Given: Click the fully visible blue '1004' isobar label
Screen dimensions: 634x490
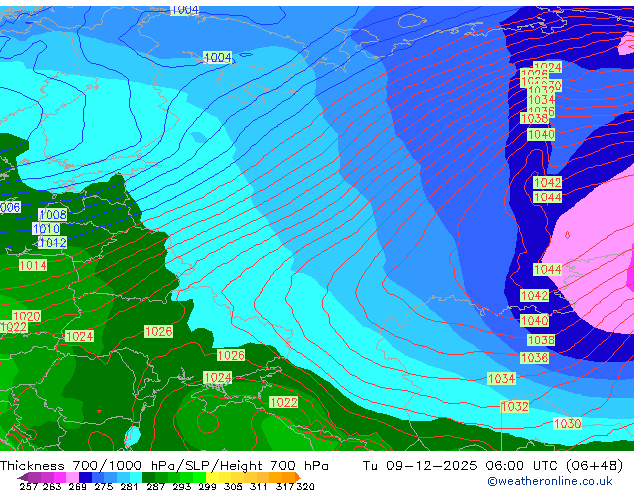Looking at the screenshot, I should (x=218, y=58).
